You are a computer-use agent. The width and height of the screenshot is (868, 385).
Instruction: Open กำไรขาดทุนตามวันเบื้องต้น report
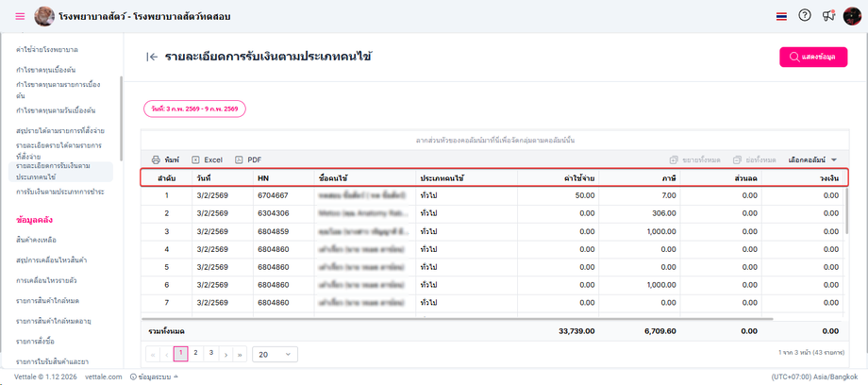[56, 110]
